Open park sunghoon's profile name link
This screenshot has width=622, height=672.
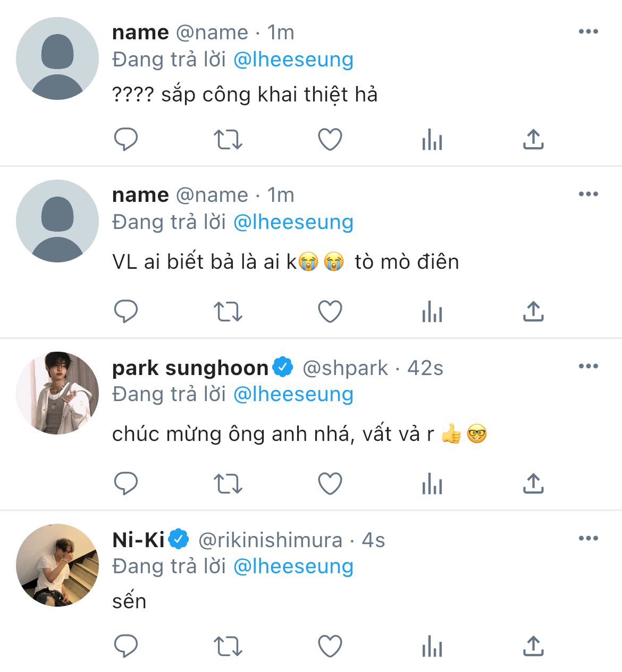pyautogui.click(x=190, y=368)
